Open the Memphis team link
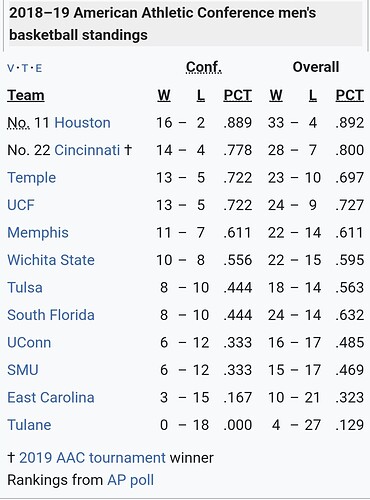Screen dimensions: 370x500 (x=38, y=233)
